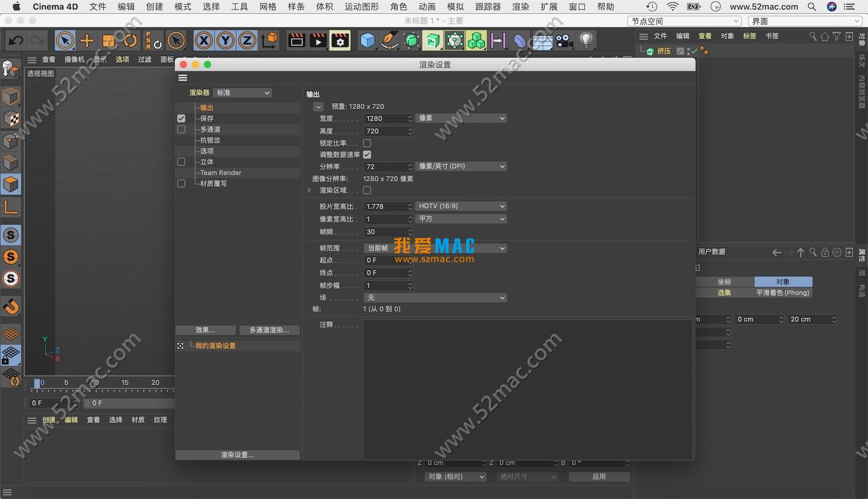The width and height of the screenshot is (868, 499).
Task: Open the 标签 menu in object manager
Action: click(750, 36)
